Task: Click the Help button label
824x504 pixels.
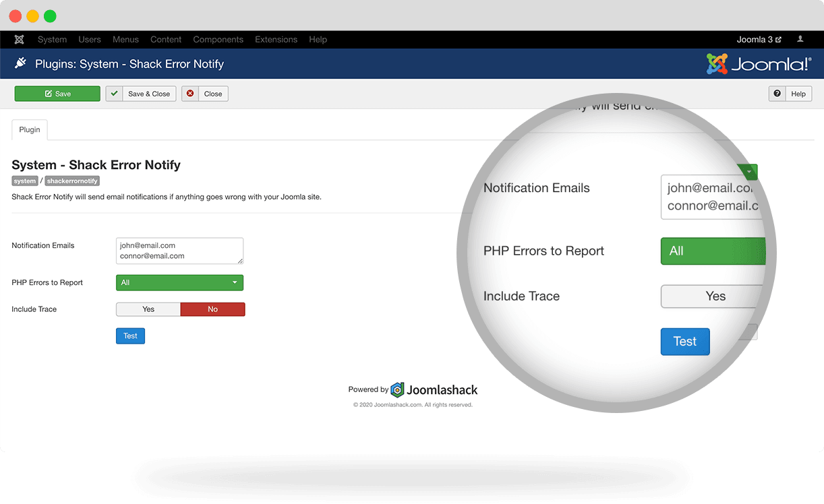Action: (x=798, y=94)
